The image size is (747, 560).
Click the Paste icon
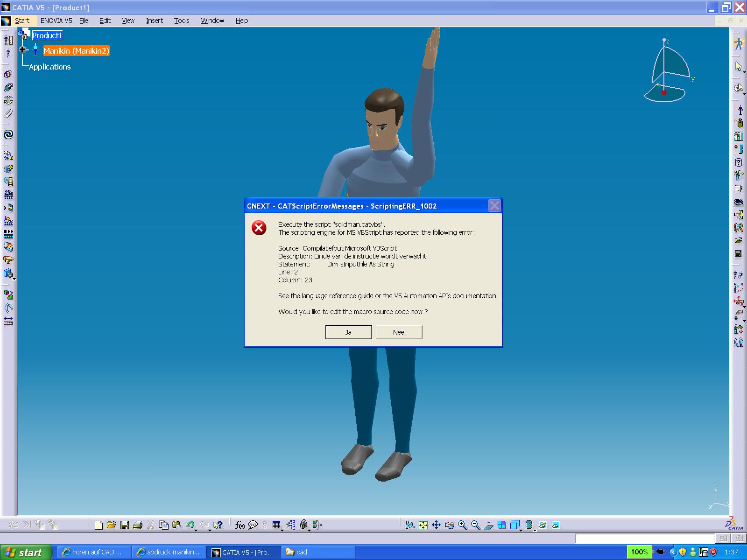click(176, 525)
